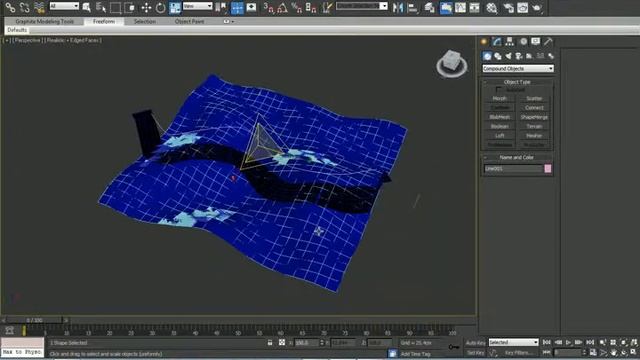Toggle Spinner Snap

(311, 7)
